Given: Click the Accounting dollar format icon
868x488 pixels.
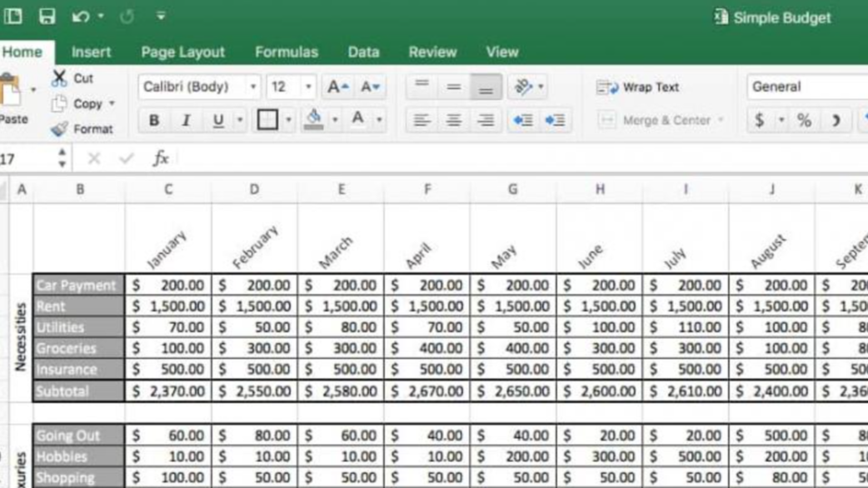Looking at the screenshot, I should (x=760, y=120).
